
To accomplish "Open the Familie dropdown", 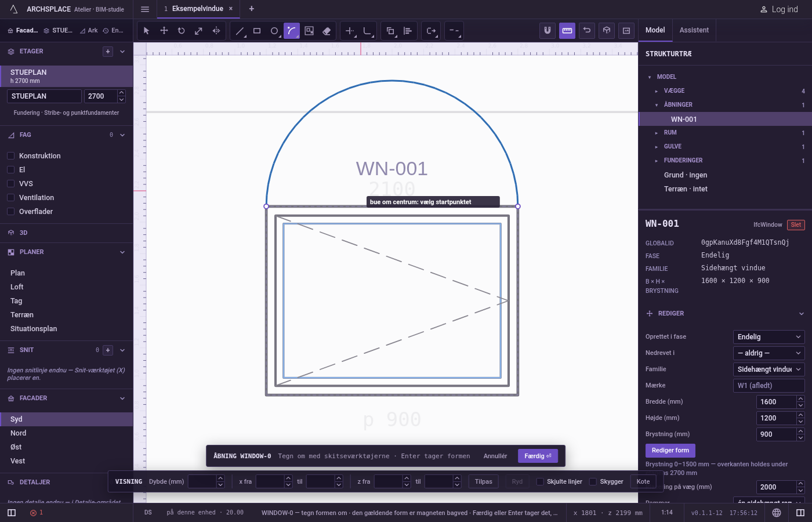I will 769,369.
